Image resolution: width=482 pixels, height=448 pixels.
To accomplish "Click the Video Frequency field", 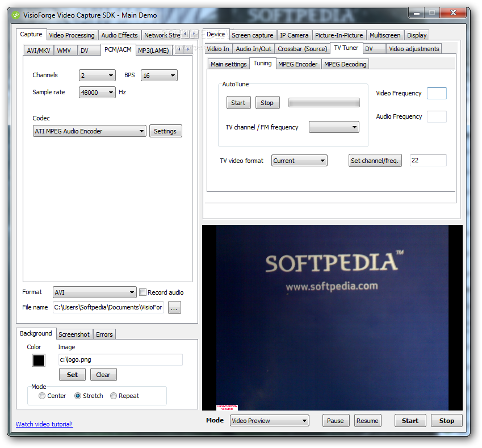I will (437, 93).
